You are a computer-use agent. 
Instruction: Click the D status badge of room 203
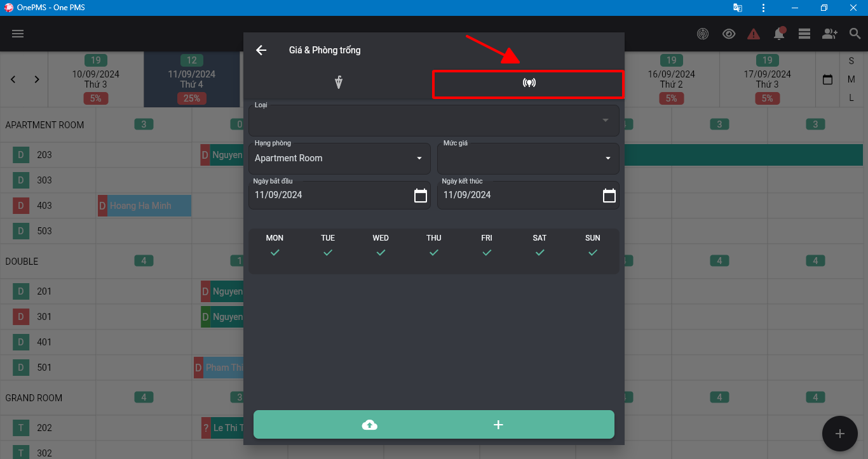20,155
